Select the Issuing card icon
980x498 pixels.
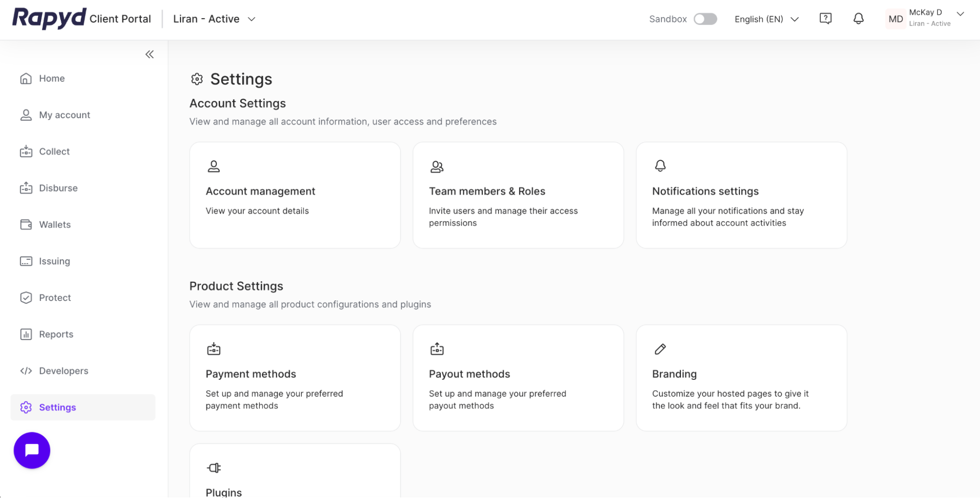tap(25, 261)
